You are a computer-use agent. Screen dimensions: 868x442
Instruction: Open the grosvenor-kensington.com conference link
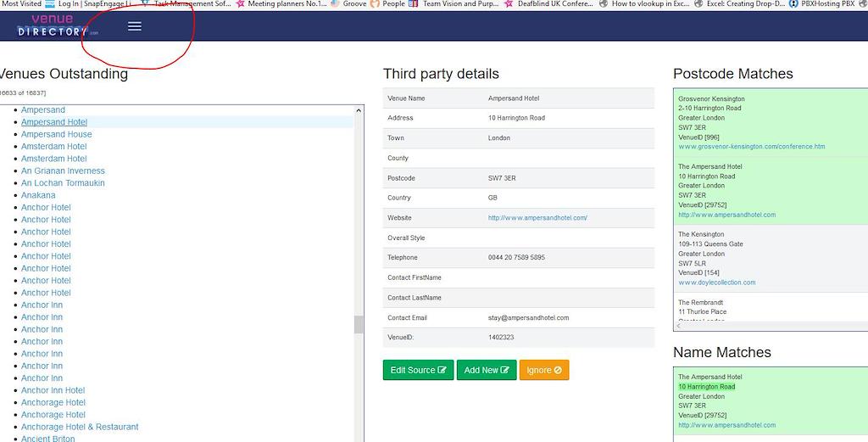[x=752, y=146]
